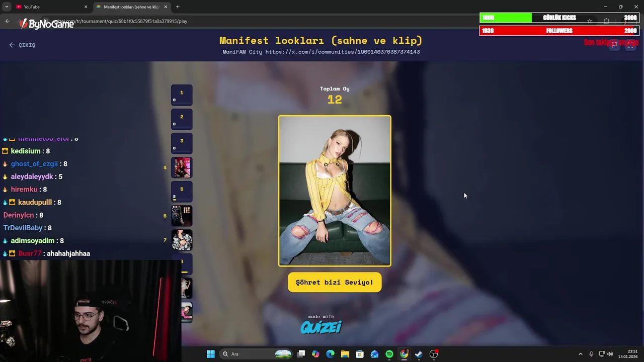The width and height of the screenshot is (644, 362).
Task: Bookmark the page with the star icon
Action: [590, 21]
